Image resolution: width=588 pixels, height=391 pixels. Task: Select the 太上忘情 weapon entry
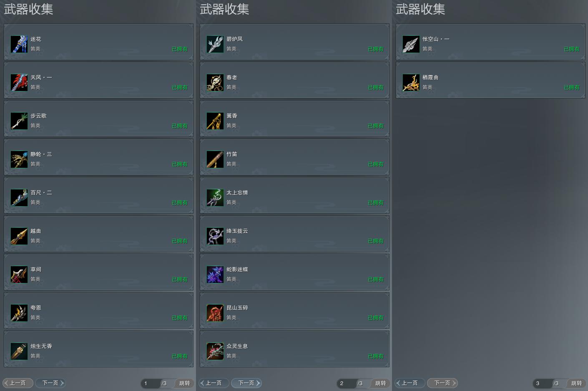(294, 195)
